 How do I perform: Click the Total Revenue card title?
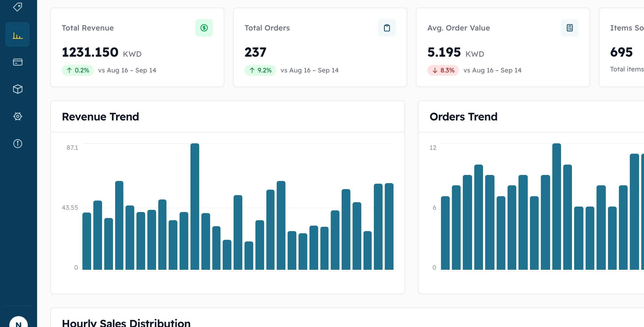pyautogui.click(x=88, y=28)
